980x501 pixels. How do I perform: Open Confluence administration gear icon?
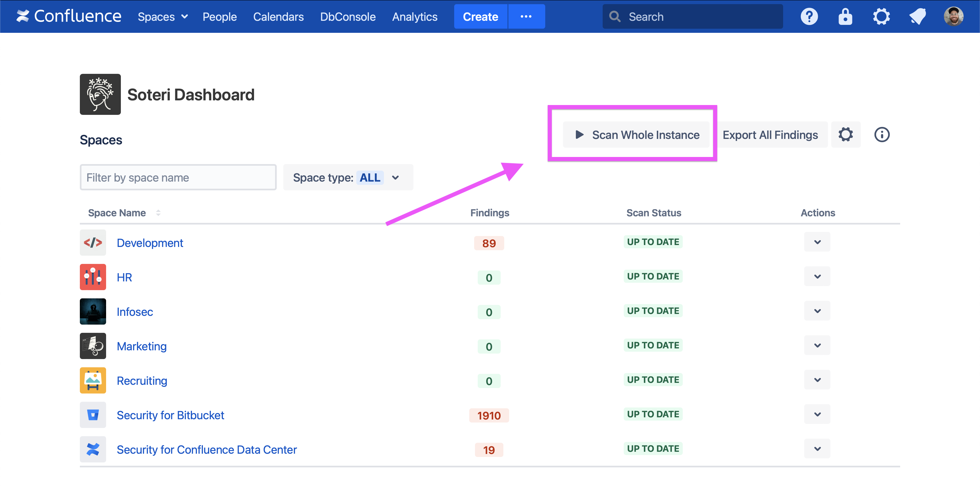[x=881, y=16]
